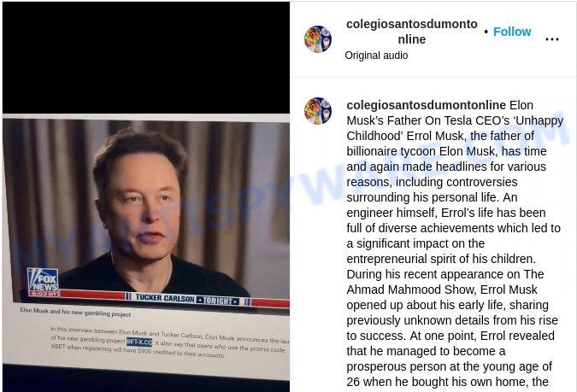The width and height of the screenshot is (577, 392).
Task: Click the black area above the video
Action: click(146, 58)
